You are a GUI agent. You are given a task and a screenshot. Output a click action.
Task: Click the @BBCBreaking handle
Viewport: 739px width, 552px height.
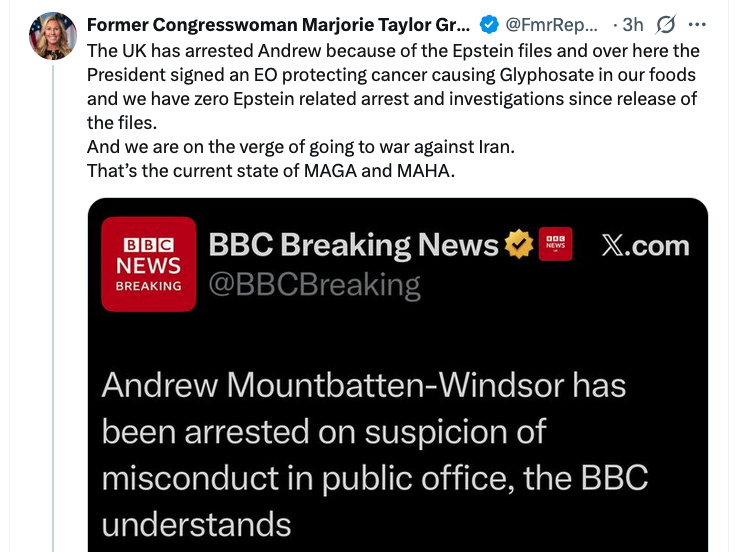click(x=314, y=285)
